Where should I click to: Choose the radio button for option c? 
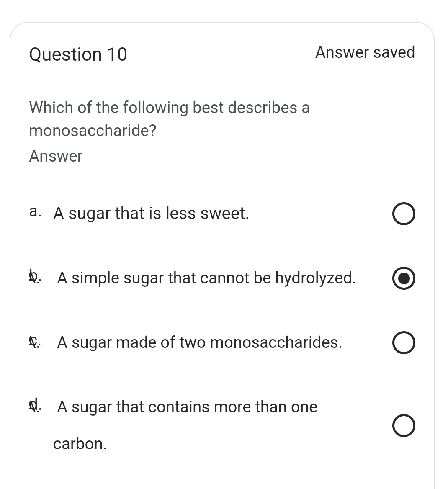(x=404, y=343)
